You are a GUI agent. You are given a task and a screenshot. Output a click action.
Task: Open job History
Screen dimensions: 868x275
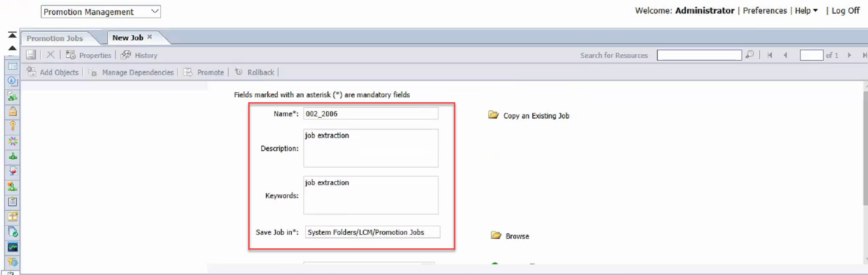pyautogui.click(x=139, y=55)
